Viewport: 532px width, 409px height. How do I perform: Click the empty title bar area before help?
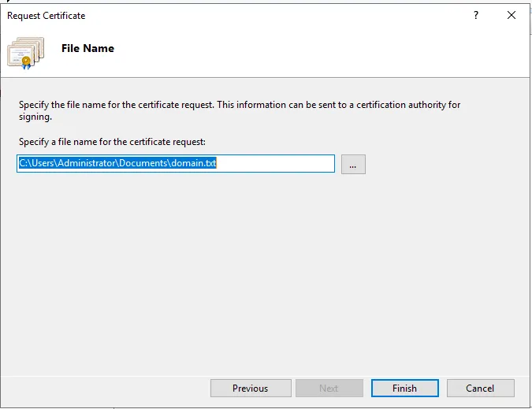[x=276, y=15]
